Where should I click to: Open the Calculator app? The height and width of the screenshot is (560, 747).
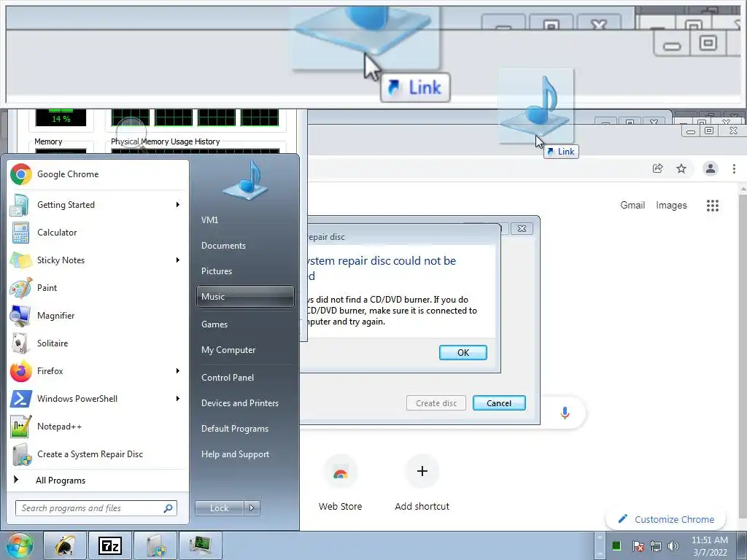[98, 233]
